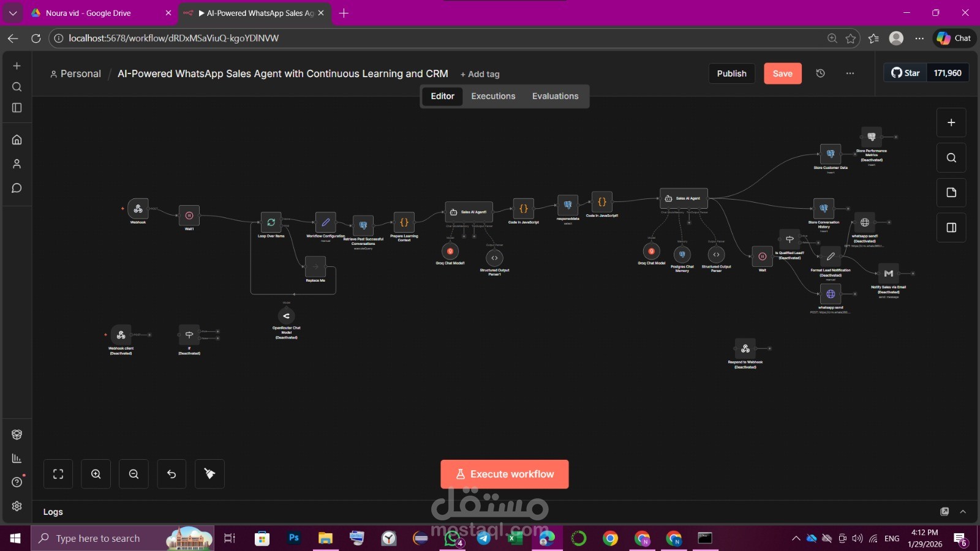Add a node with plus button
The height and width of the screenshot is (551, 980).
(951, 122)
